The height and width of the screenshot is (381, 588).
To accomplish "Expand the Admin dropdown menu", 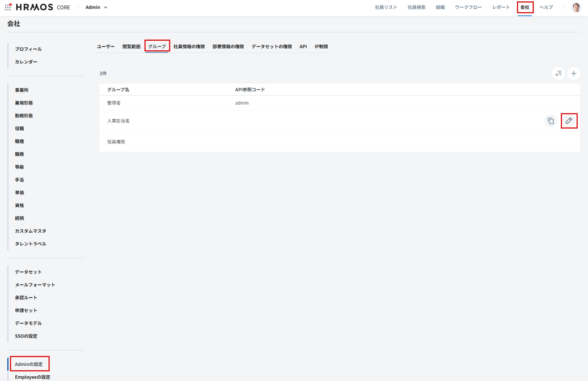I will point(96,7).
